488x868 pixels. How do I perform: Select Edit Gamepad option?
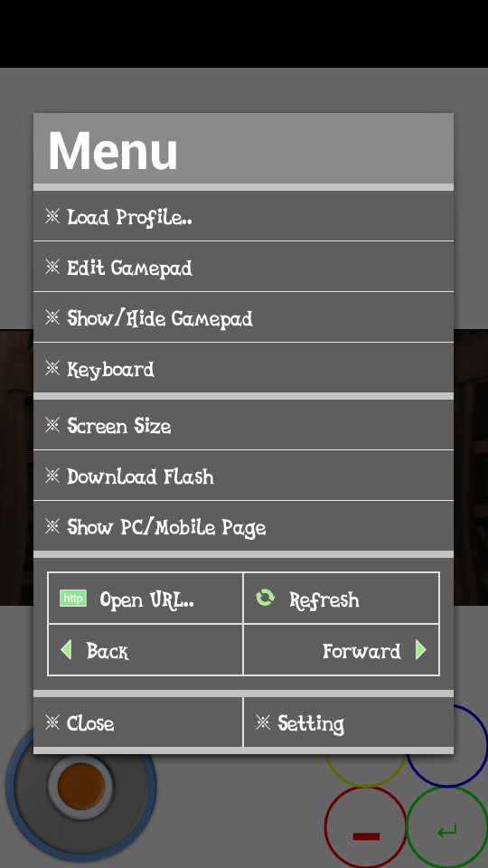[x=243, y=267]
